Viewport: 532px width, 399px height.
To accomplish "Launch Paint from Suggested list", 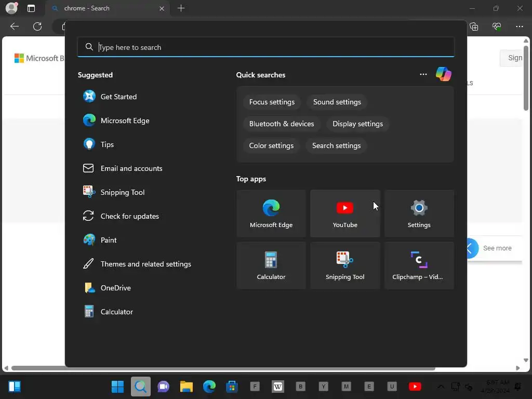I will (100, 240).
